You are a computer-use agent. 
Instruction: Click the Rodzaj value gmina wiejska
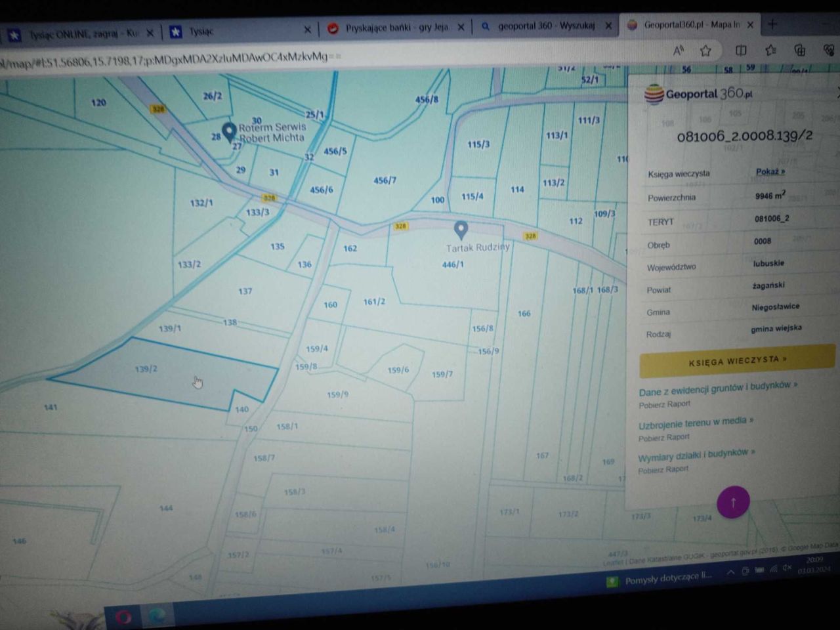(x=776, y=328)
